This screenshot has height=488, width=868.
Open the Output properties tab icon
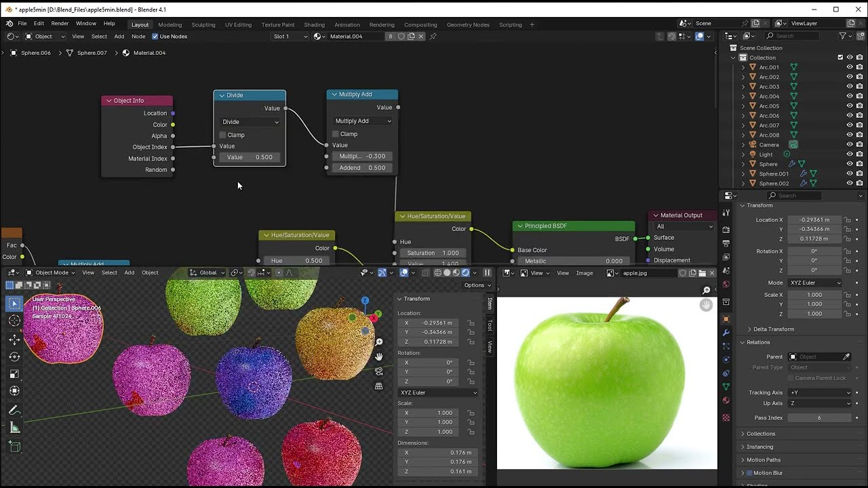coord(726,243)
